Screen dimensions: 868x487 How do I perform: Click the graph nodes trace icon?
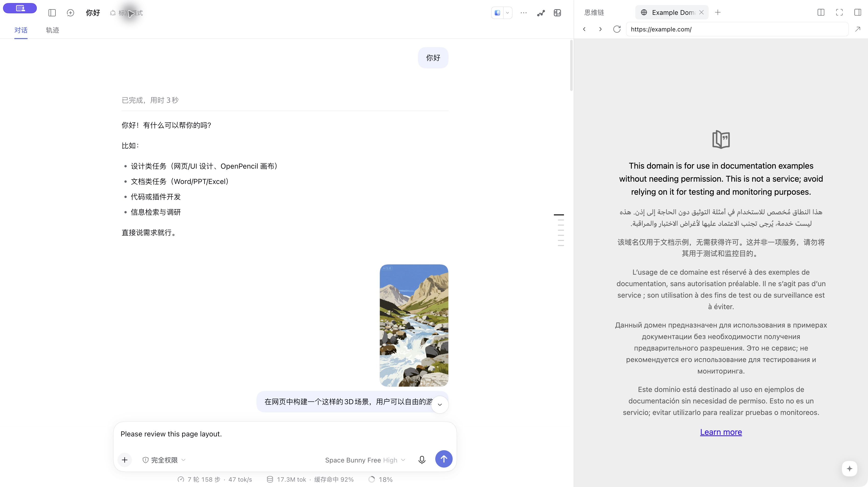click(541, 13)
